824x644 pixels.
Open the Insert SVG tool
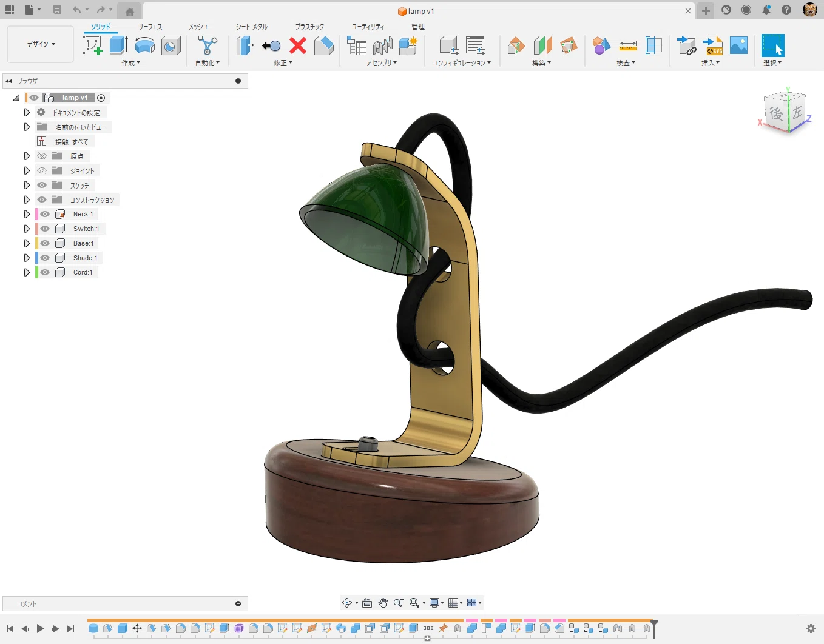tap(713, 45)
